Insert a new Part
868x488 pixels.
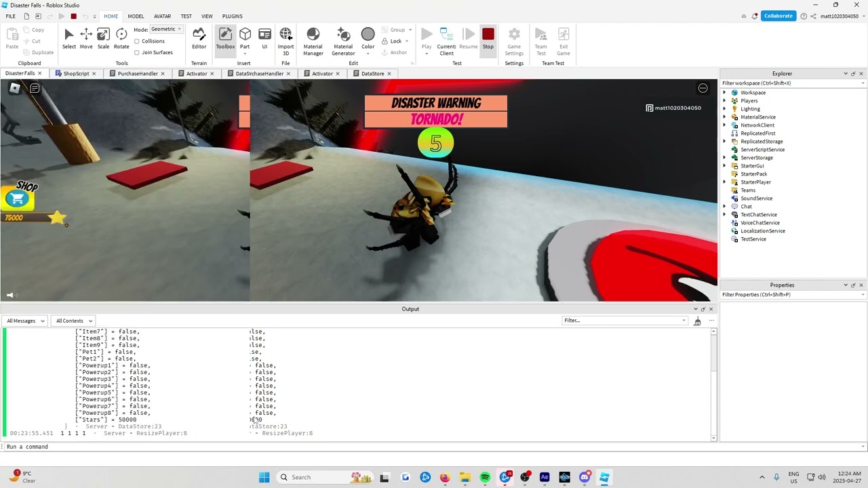245,39
